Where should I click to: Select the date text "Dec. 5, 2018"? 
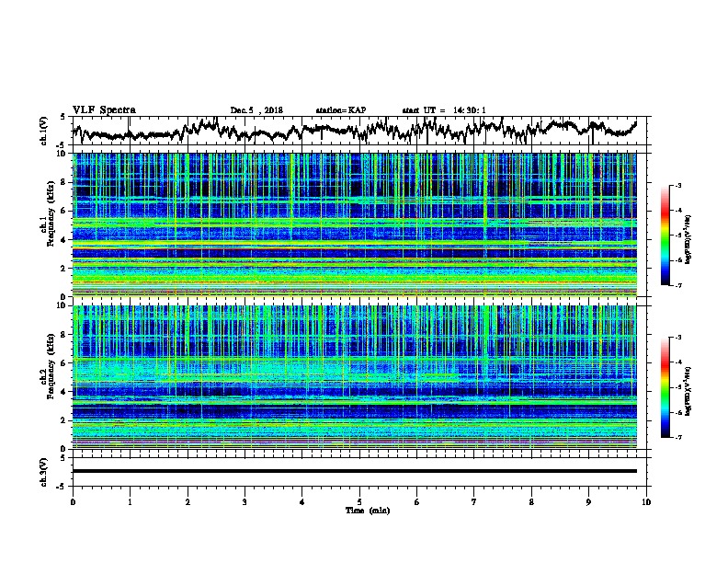[x=256, y=110]
